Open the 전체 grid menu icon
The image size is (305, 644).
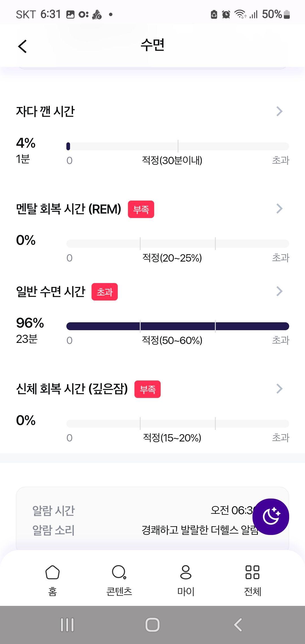252,572
